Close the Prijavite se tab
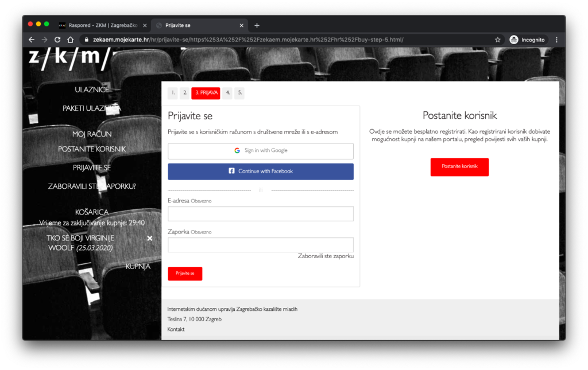588x370 pixels. tap(242, 25)
